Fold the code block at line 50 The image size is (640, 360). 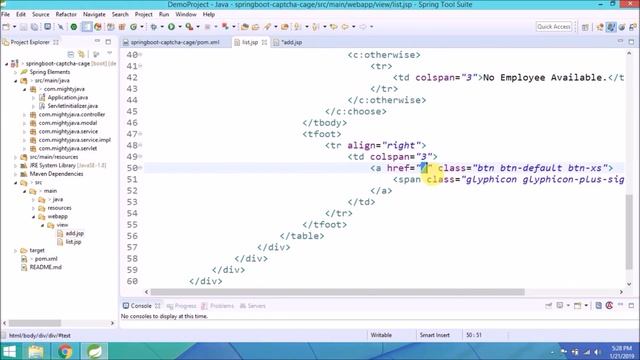coord(140,167)
